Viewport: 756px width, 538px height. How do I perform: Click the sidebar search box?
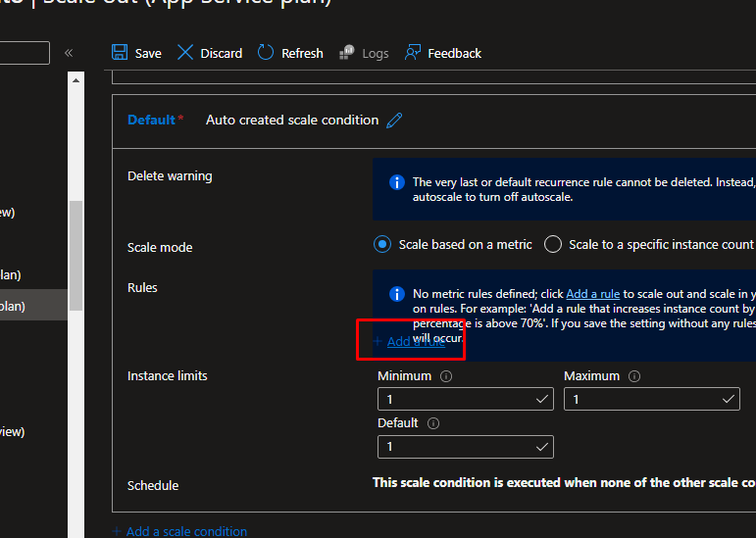pos(25,53)
